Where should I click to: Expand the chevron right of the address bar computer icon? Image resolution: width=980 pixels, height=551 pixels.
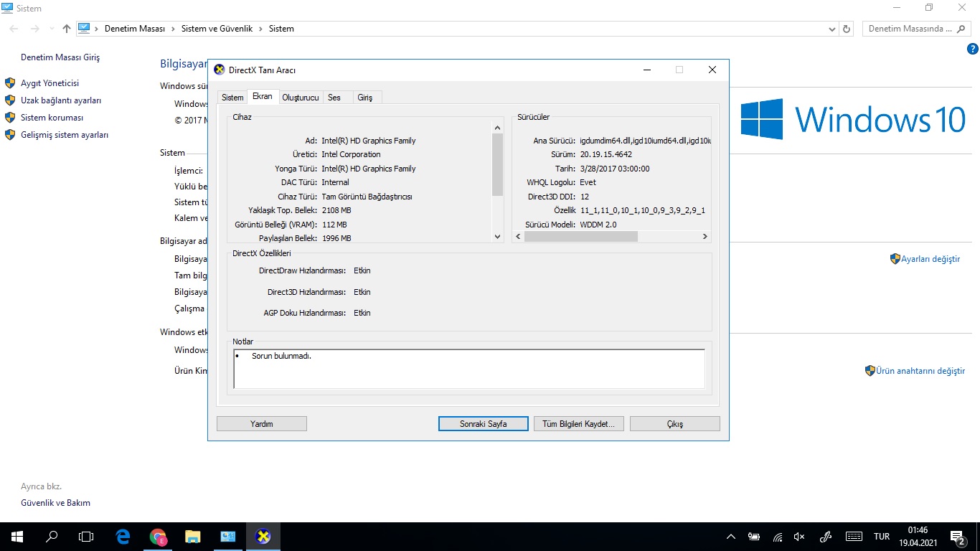coord(97,29)
